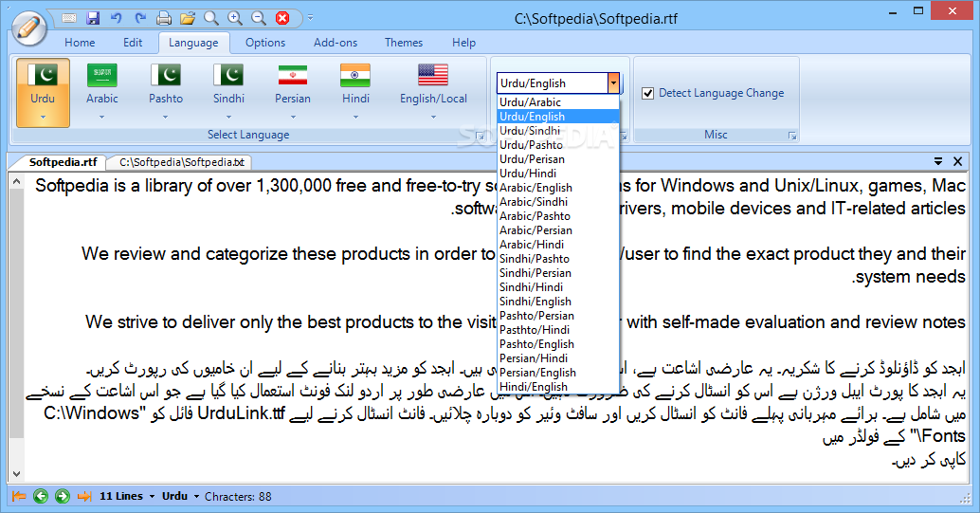Viewport: 980px width, 513px height.
Task: Choose Hindi/English from the list
Action: [558, 387]
